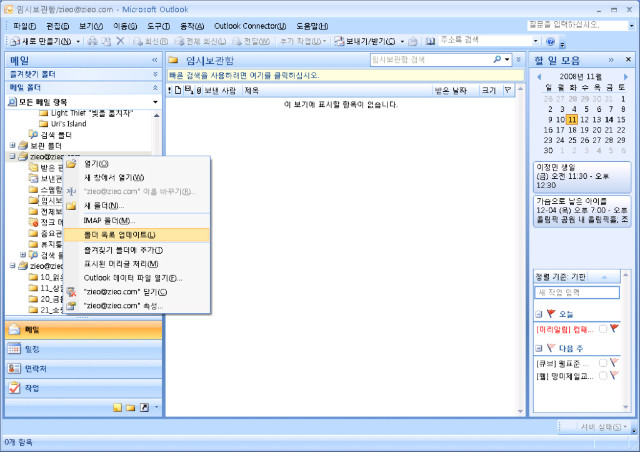This screenshot has width=640, height=452.
Task: Collapse the Today (오늘) task group
Action: click(x=539, y=314)
